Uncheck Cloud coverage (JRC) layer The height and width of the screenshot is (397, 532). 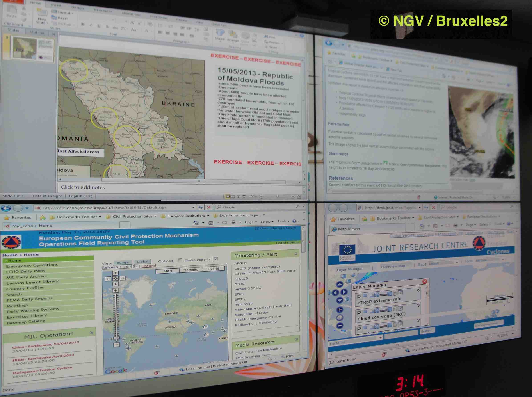(359, 313)
